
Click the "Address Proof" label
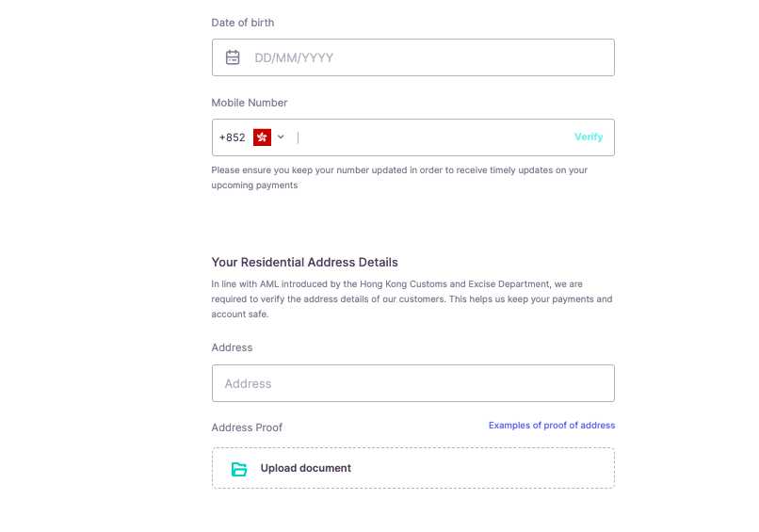click(x=247, y=427)
